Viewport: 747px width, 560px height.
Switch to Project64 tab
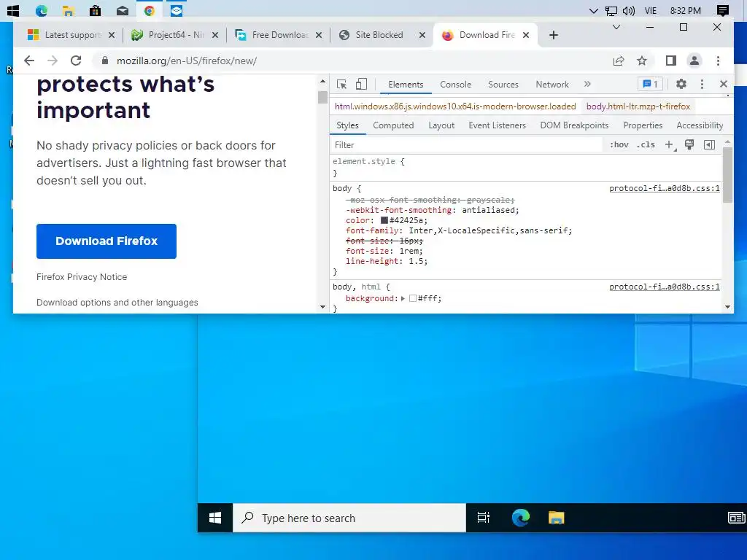tap(175, 35)
